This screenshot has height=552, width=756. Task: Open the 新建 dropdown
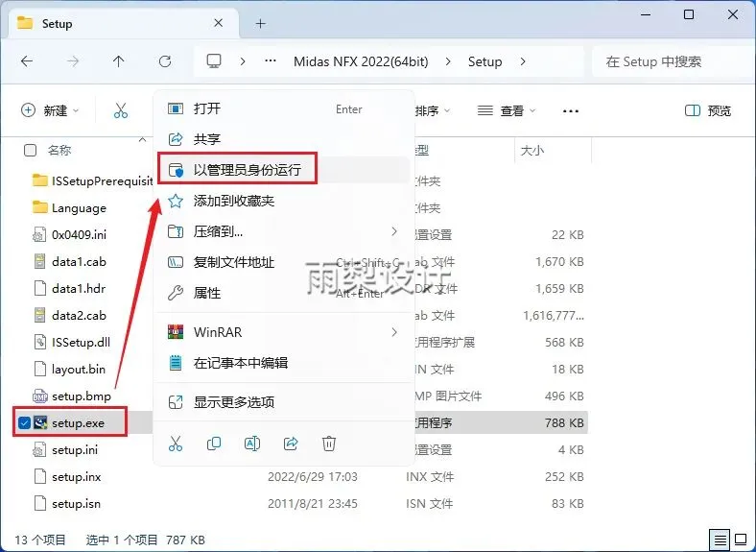click(50, 110)
